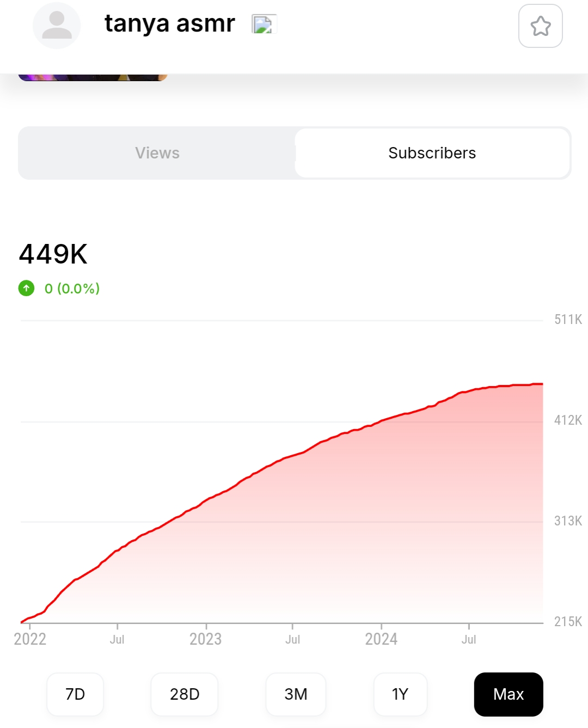Click the channel avatar placeholder icon
Image resolution: width=588 pixels, height=728 pixels.
[x=57, y=26]
